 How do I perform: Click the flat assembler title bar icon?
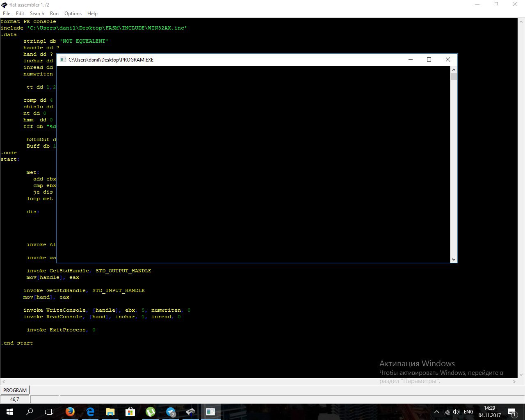(4, 5)
